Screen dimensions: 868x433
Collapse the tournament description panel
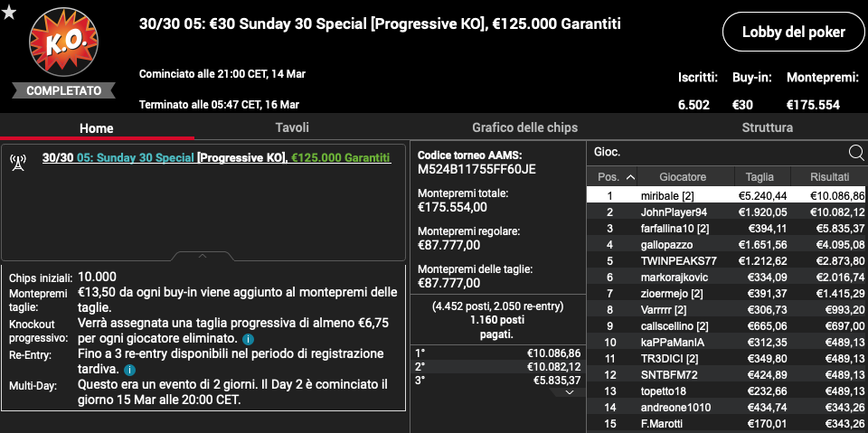[x=203, y=257]
